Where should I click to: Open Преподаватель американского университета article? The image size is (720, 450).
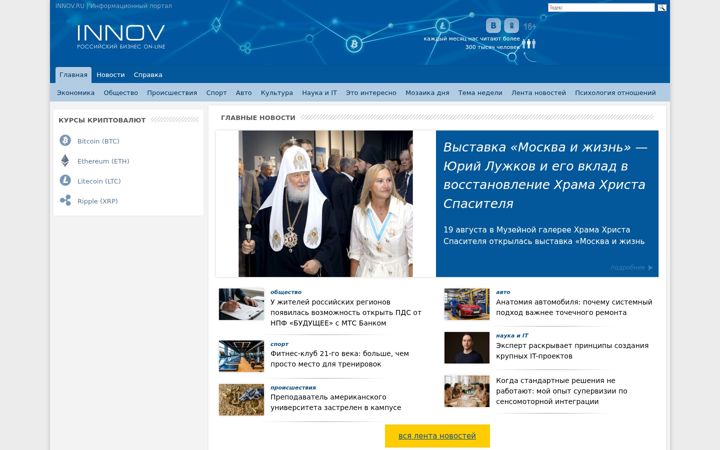click(336, 402)
